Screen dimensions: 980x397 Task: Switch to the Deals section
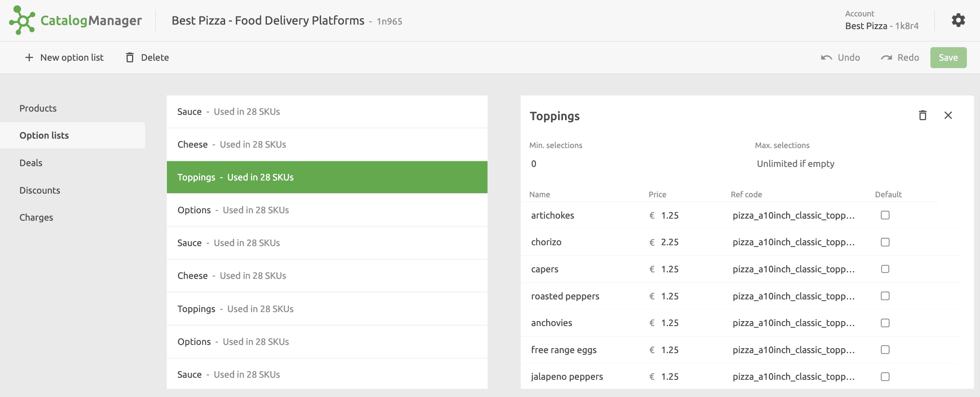(x=31, y=162)
